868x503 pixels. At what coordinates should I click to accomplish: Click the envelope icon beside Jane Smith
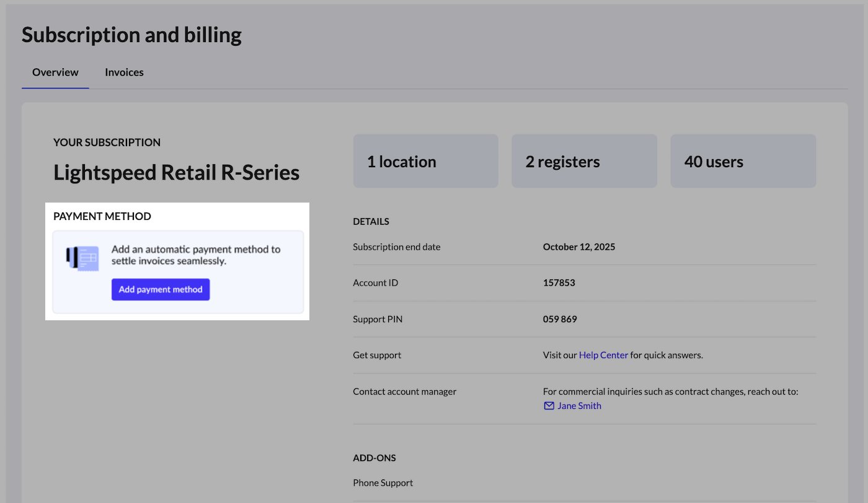click(549, 406)
